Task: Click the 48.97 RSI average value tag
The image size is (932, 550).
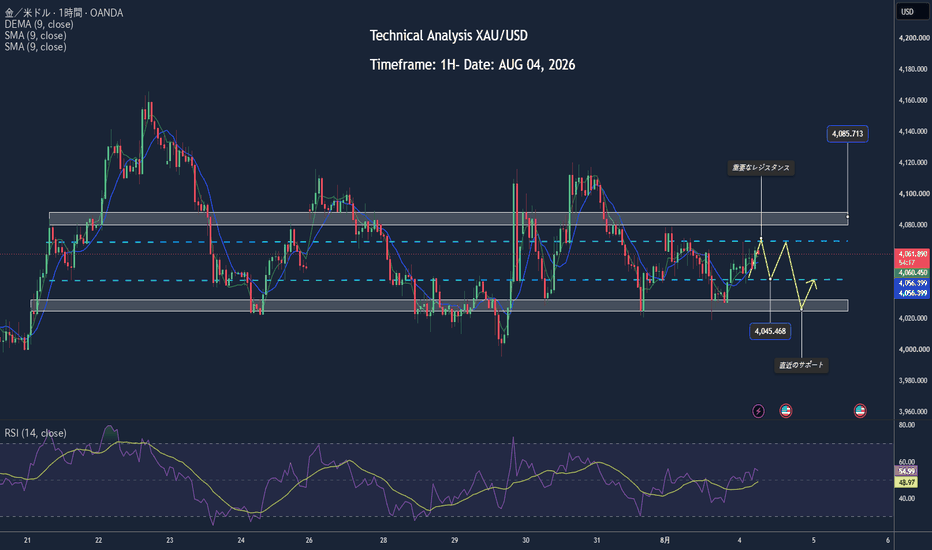Action: coord(906,483)
